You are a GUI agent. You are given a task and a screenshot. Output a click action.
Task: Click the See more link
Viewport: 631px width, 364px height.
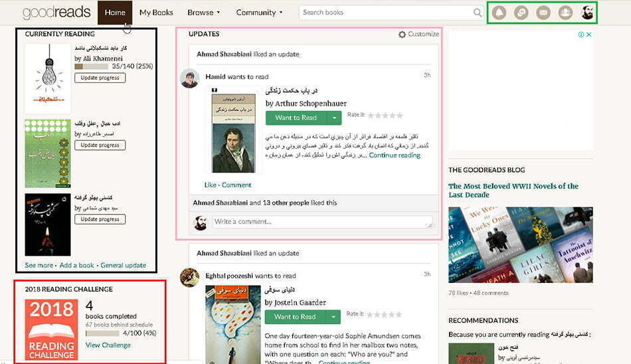point(39,265)
